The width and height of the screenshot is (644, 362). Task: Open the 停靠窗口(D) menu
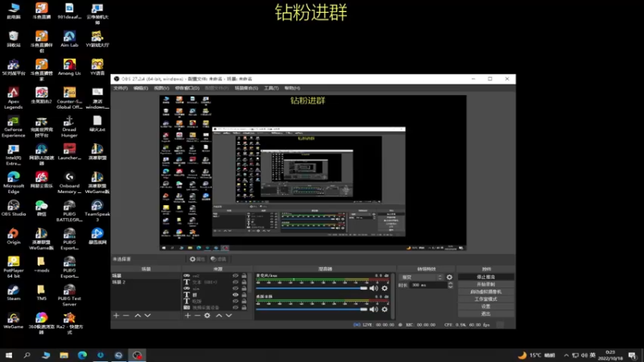[187, 88]
